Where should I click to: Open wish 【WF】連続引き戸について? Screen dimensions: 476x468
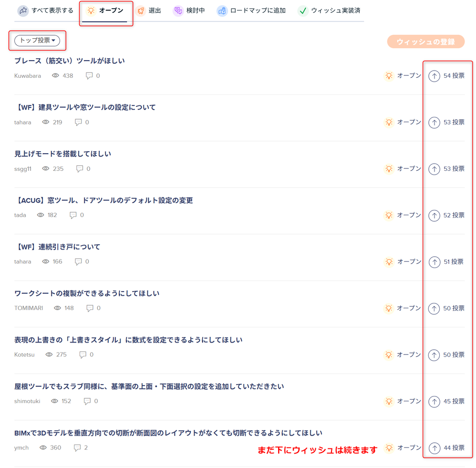(57, 247)
